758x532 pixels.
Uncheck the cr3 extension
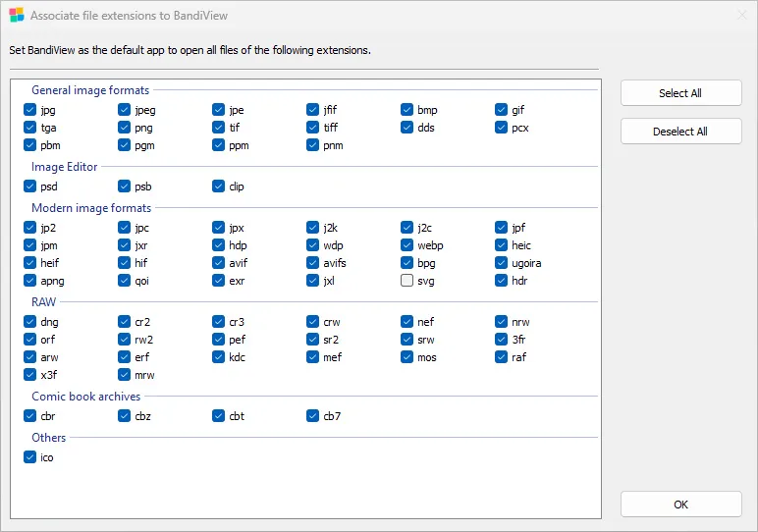click(x=219, y=321)
